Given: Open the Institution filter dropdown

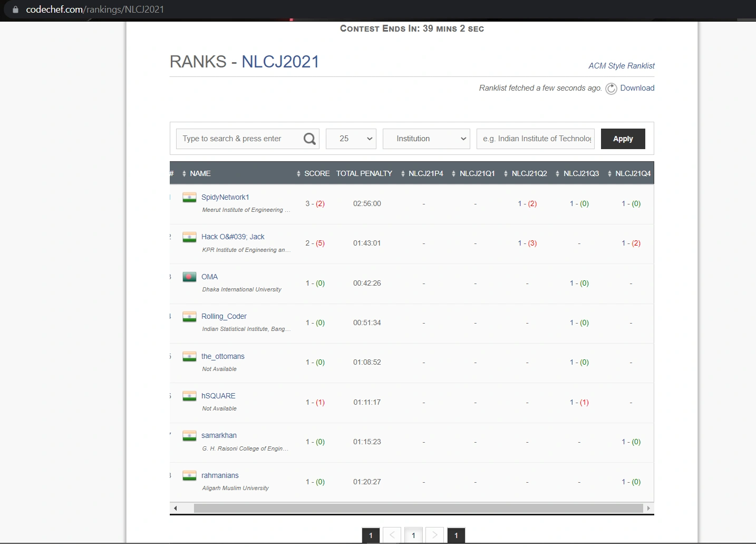Looking at the screenshot, I should point(427,139).
